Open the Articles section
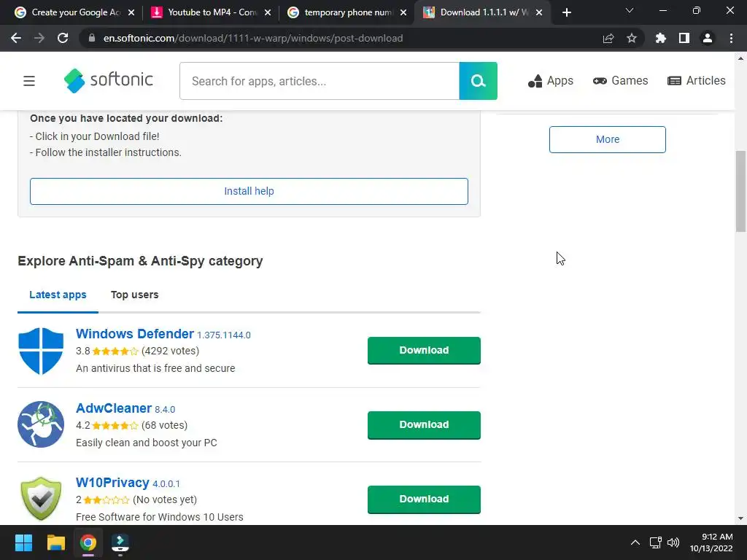Viewport: 747px width, 560px height. (697, 81)
